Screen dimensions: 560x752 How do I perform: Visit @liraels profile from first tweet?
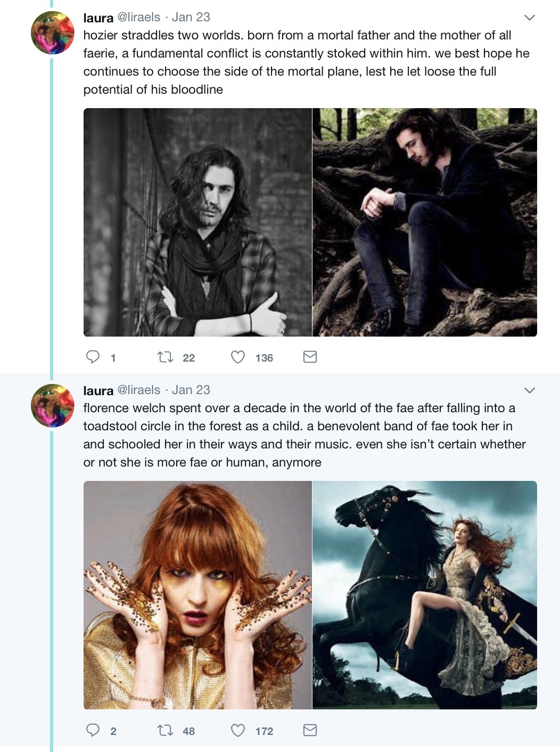[x=138, y=17]
